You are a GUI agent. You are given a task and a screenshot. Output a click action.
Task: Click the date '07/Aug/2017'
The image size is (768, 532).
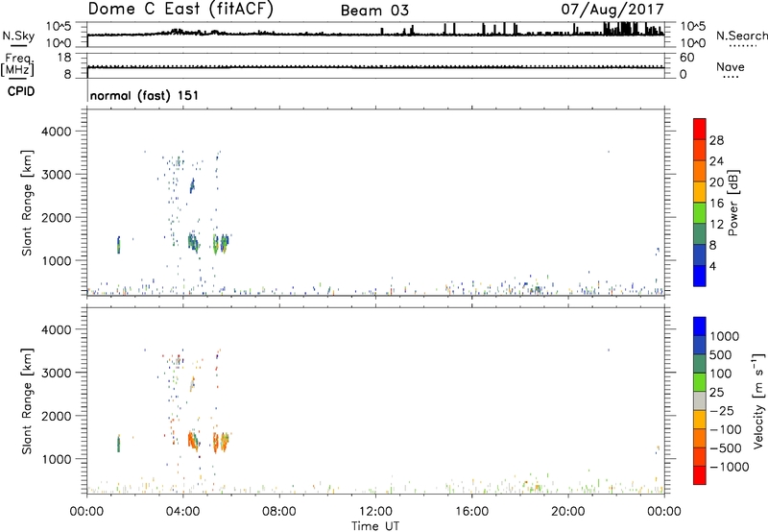[x=612, y=10]
